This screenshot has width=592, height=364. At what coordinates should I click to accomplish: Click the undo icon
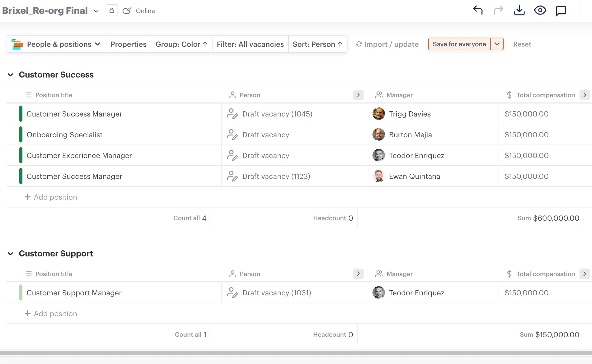[x=478, y=10]
